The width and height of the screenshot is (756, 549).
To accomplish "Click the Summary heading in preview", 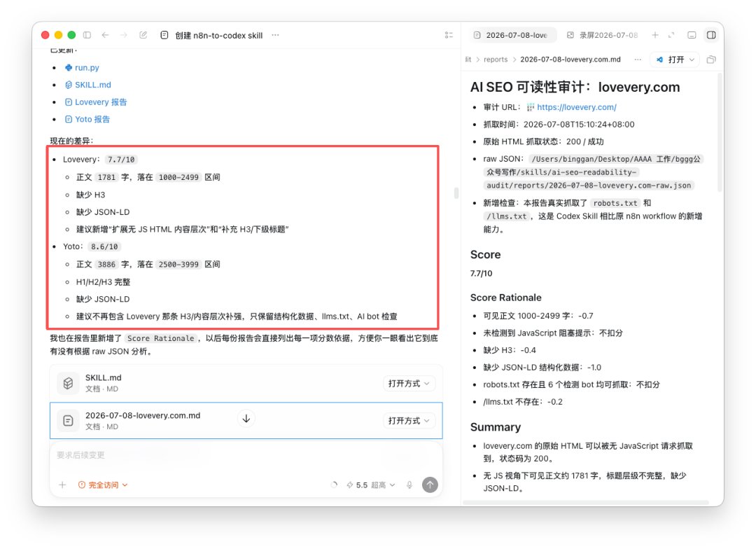I will (495, 427).
